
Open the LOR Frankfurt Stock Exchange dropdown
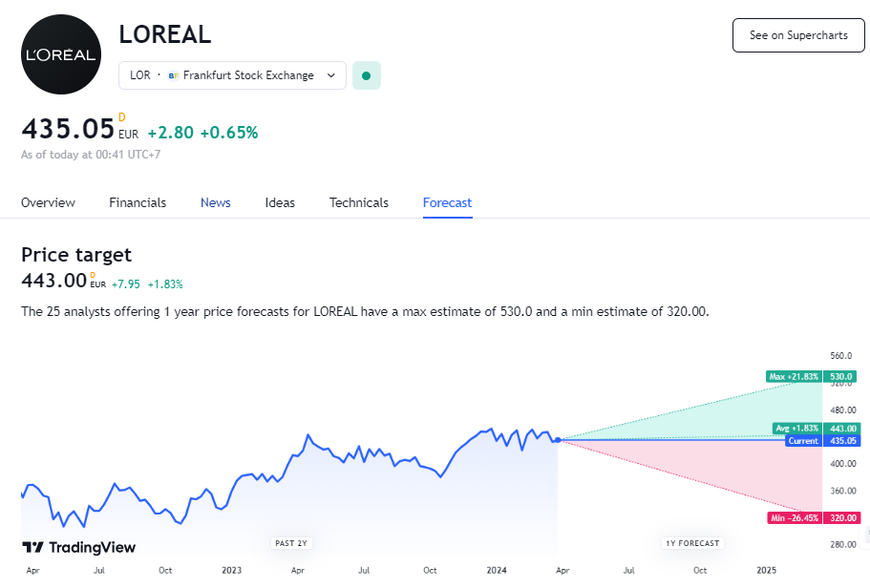[232, 75]
